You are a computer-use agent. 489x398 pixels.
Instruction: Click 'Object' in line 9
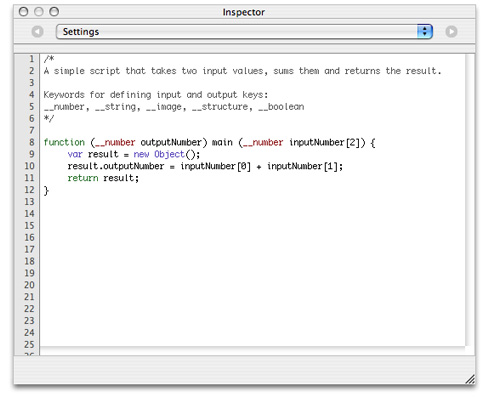click(169, 154)
